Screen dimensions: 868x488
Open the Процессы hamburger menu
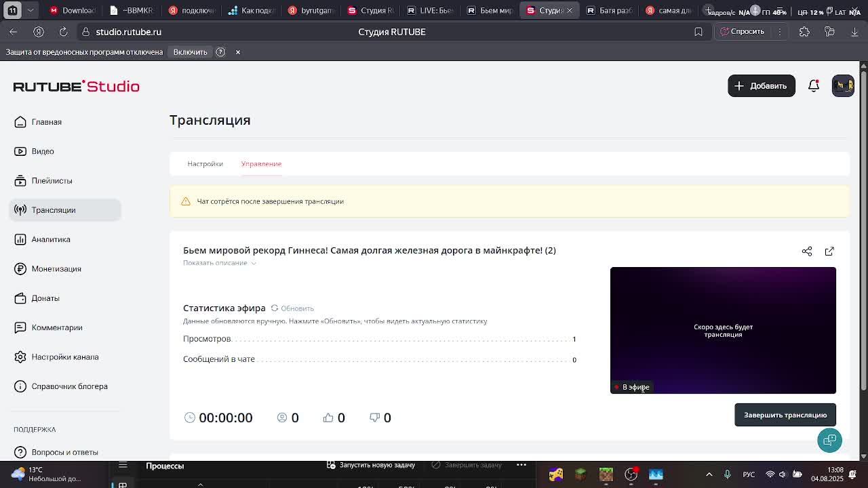point(123,465)
